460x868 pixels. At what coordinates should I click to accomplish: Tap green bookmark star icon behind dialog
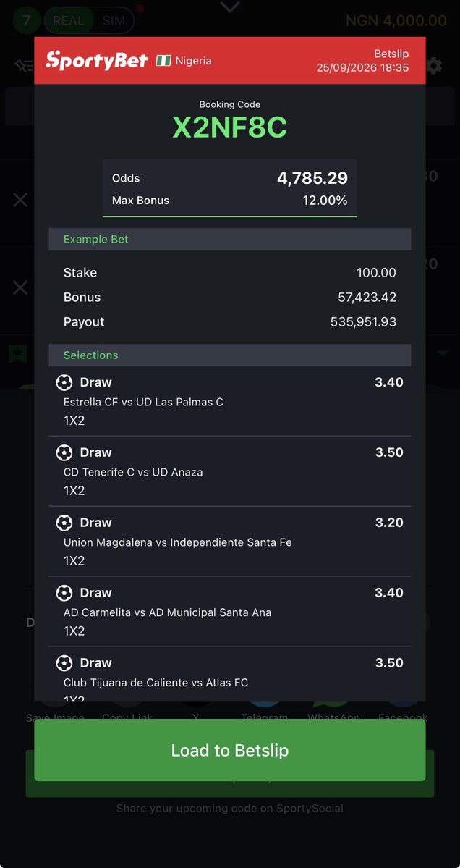coord(17,353)
